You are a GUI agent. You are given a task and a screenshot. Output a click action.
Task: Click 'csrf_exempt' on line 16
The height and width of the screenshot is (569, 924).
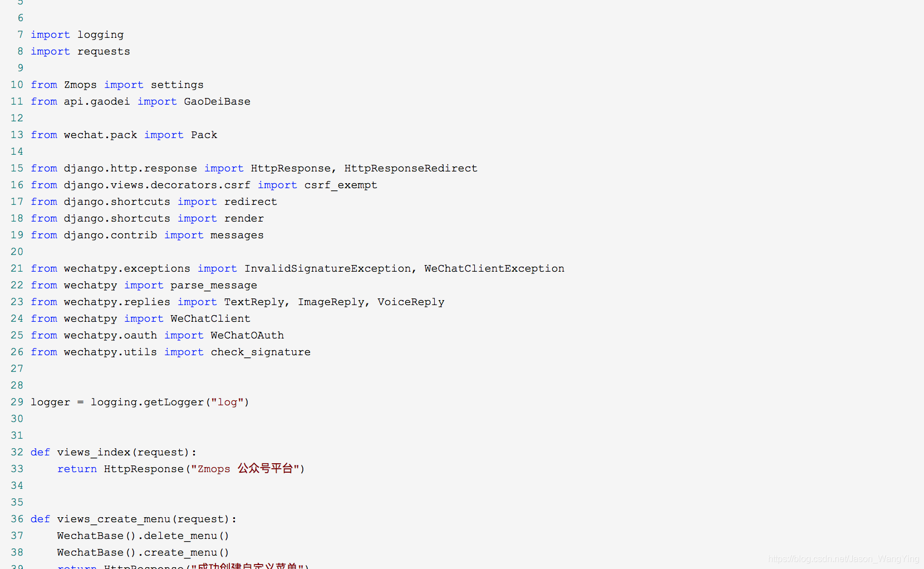(341, 185)
